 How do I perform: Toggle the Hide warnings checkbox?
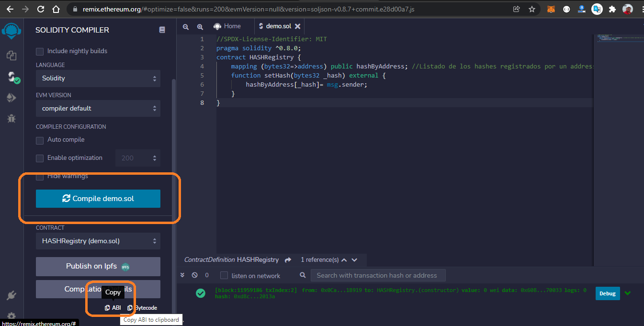40,177
